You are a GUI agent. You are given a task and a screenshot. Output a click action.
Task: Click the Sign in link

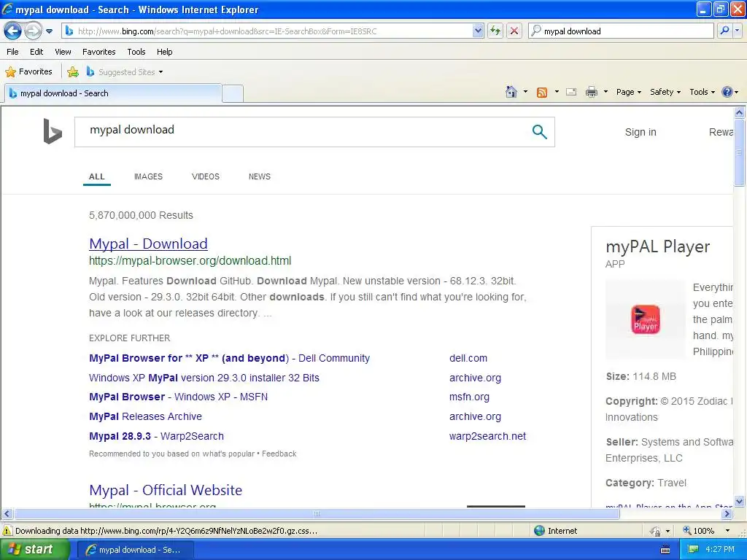[640, 132]
